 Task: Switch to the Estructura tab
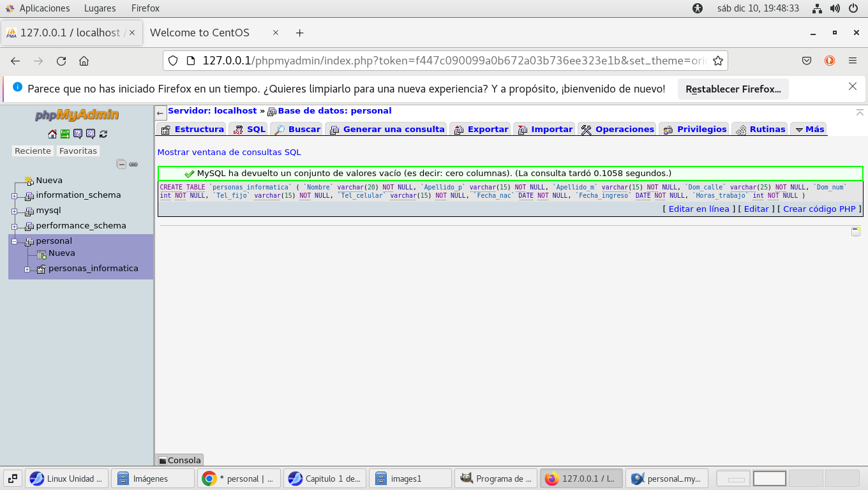(x=191, y=130)
